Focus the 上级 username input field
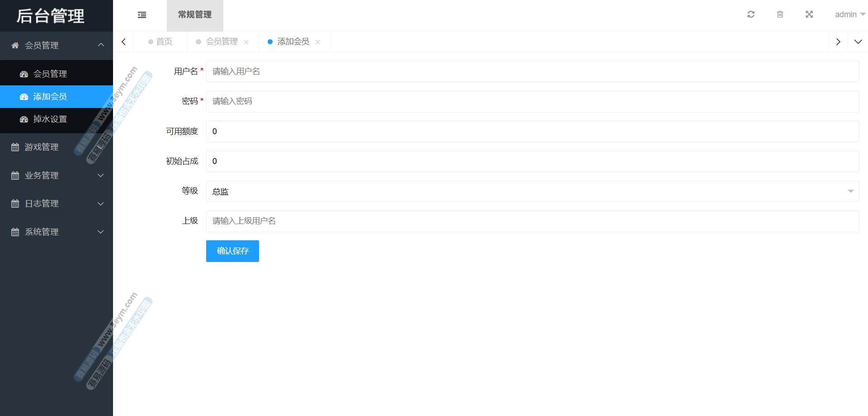868x416 pixels. point(532,221)
